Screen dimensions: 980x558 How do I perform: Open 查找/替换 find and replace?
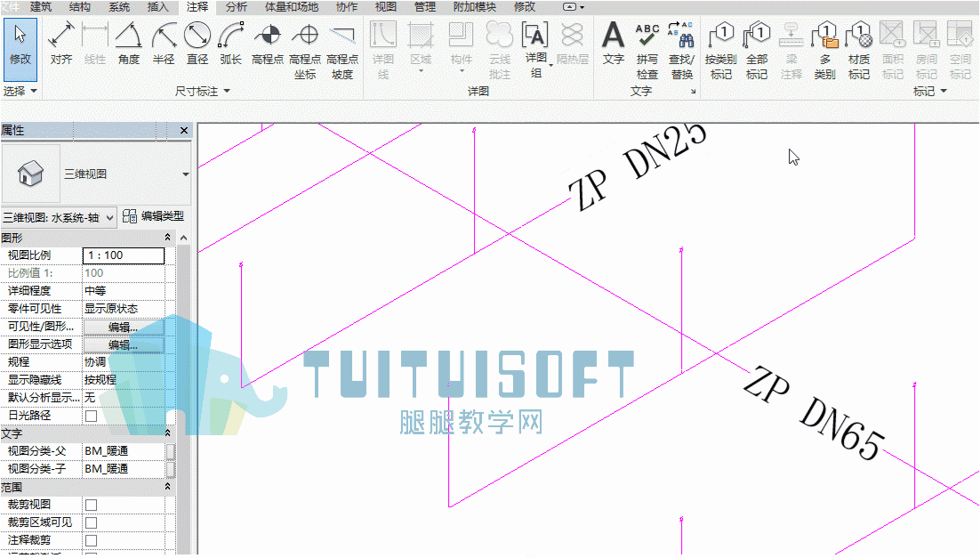tap(681, 50)
